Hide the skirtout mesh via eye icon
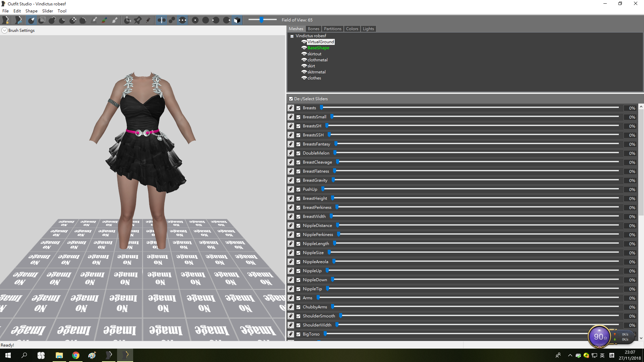Viewport: 644px width, 362px height. 304,54
